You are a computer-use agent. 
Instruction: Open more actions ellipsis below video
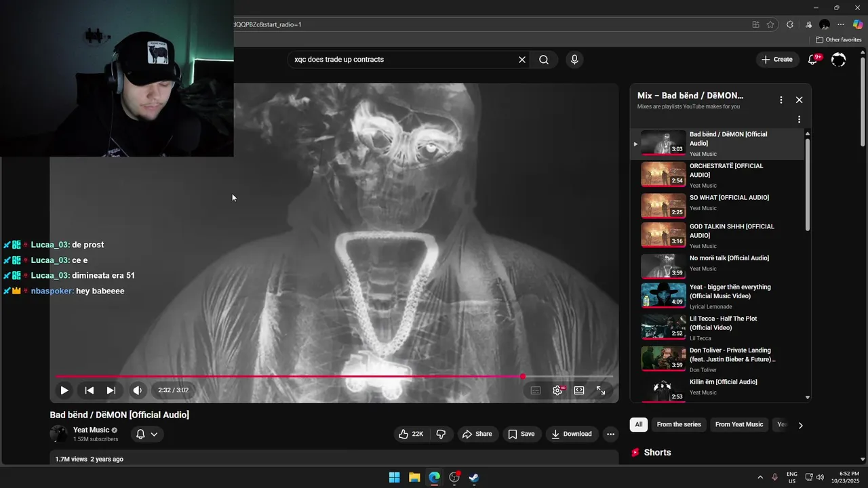coord(610,434)
